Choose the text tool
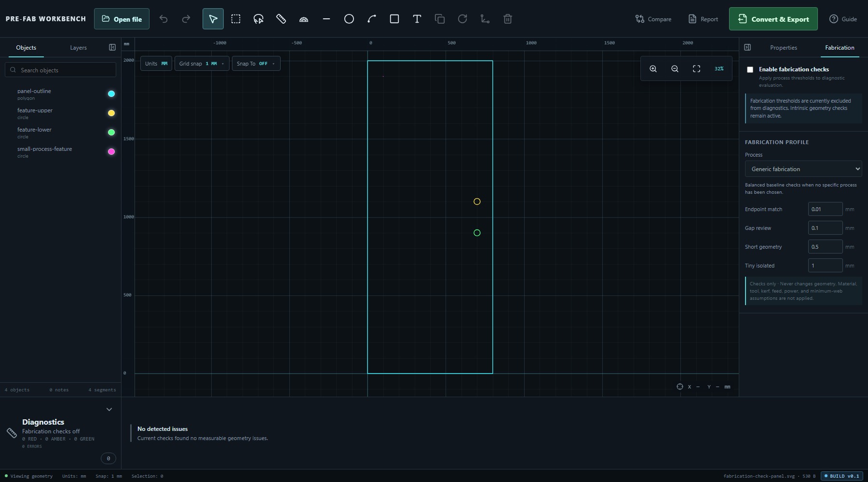Viewport: 868px width, 482px height. point(417,19)
